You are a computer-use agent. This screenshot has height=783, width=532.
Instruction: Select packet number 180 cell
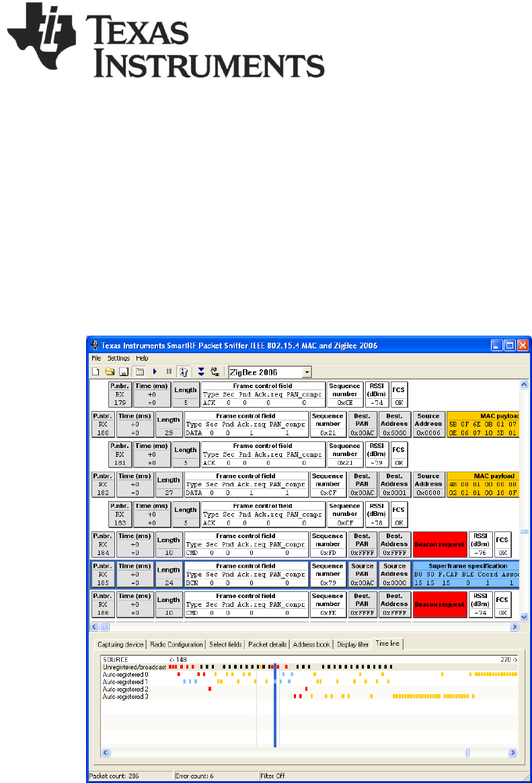(103, 424)
